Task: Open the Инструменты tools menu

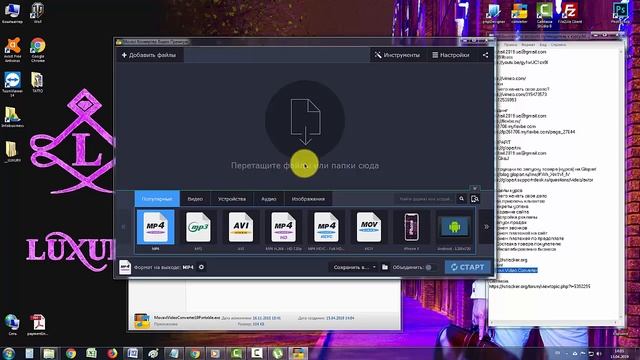Action: pos(397,55)
